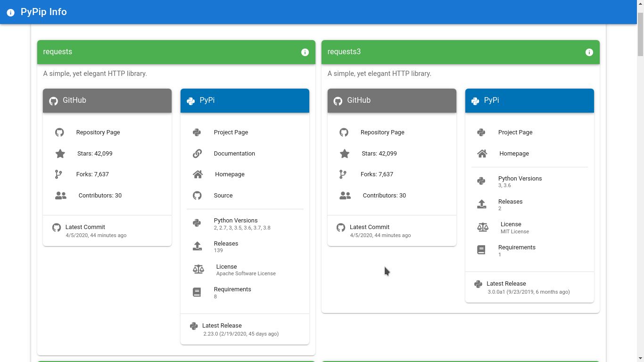Click GitHub logo in requests GitHub header
644x362 pixels.
pos(54,101)
